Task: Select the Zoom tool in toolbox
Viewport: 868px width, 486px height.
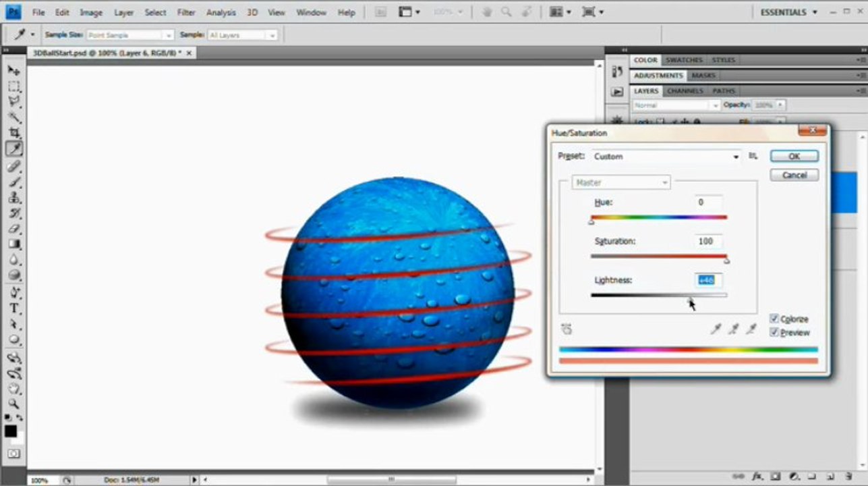Action: 13,404
